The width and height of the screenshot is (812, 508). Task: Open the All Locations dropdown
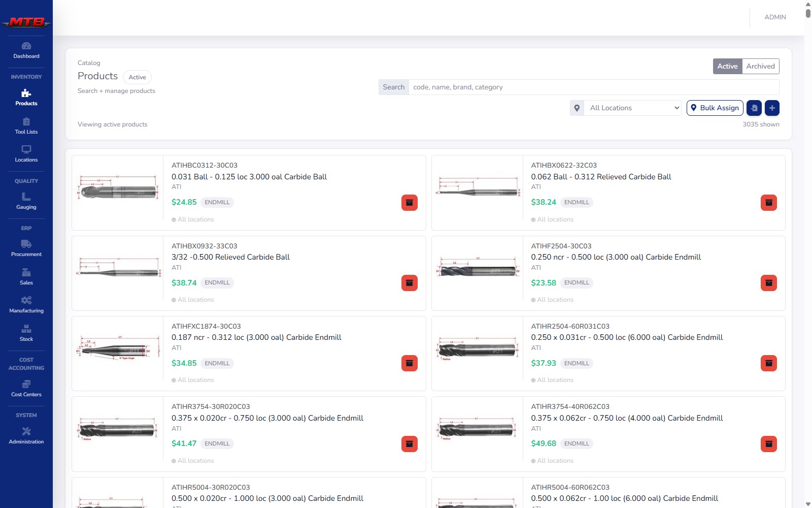coord(632,108)
